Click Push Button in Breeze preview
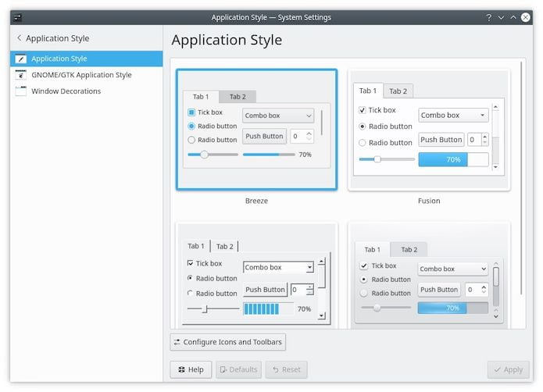 point(264,137)
